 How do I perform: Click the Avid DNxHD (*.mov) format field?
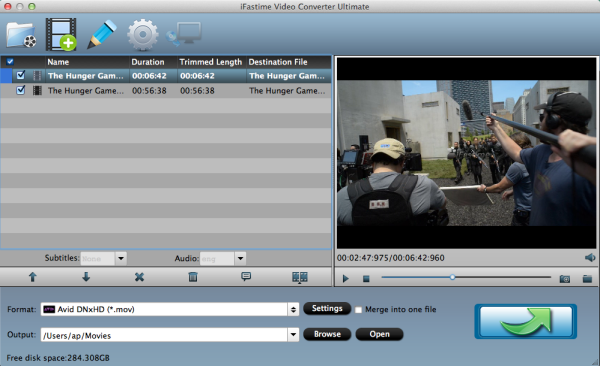click(x=165, y=309)
